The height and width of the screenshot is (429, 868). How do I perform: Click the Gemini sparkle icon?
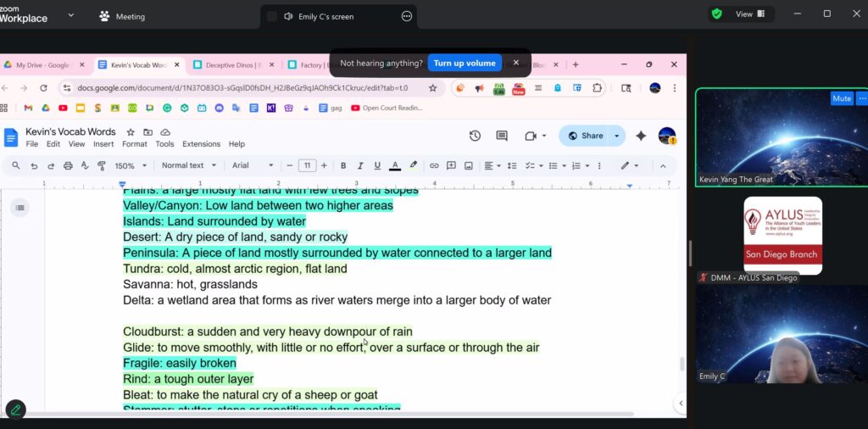click(x=641, y=136)
